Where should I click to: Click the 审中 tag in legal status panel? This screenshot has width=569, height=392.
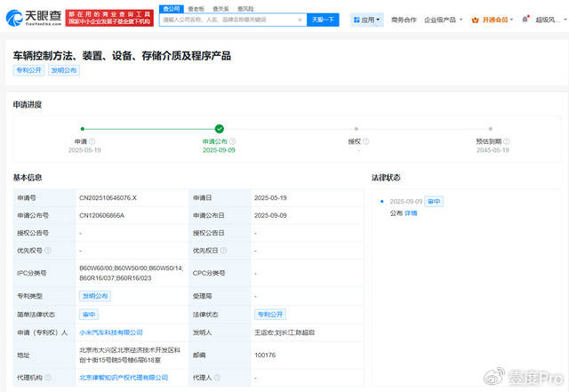(434, 202)
